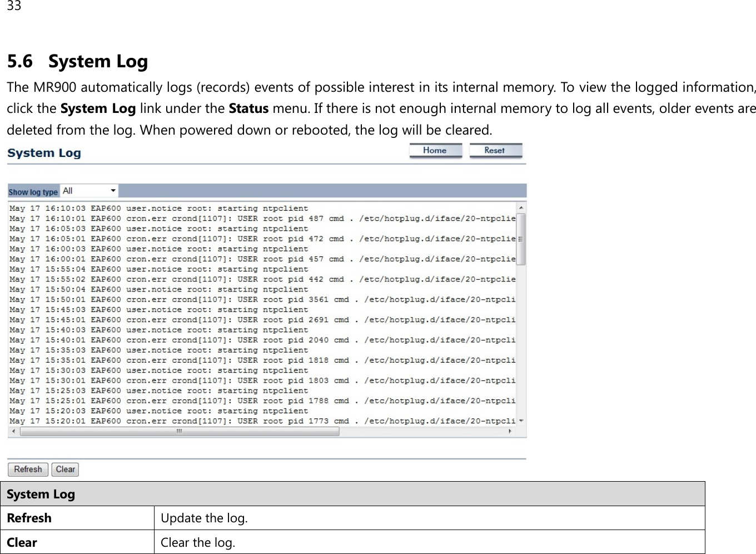Click the horizontal scrollbar thumb of log
Image resolution: width=756 pixels, height=554 pixels.
(x=178, y=431)
